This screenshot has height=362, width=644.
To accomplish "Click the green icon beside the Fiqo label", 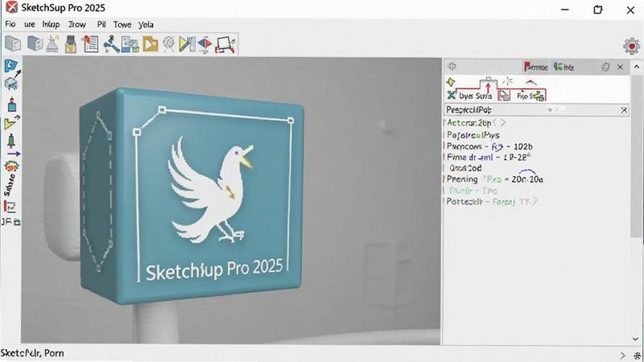I will coord(538,96).
